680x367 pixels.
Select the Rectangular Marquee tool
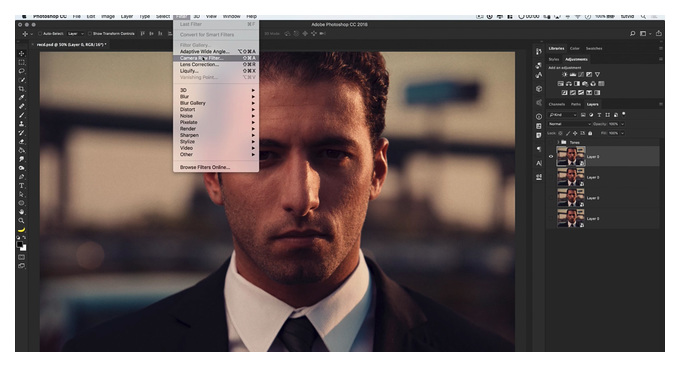pyautogui.click(x=21, y=62)
